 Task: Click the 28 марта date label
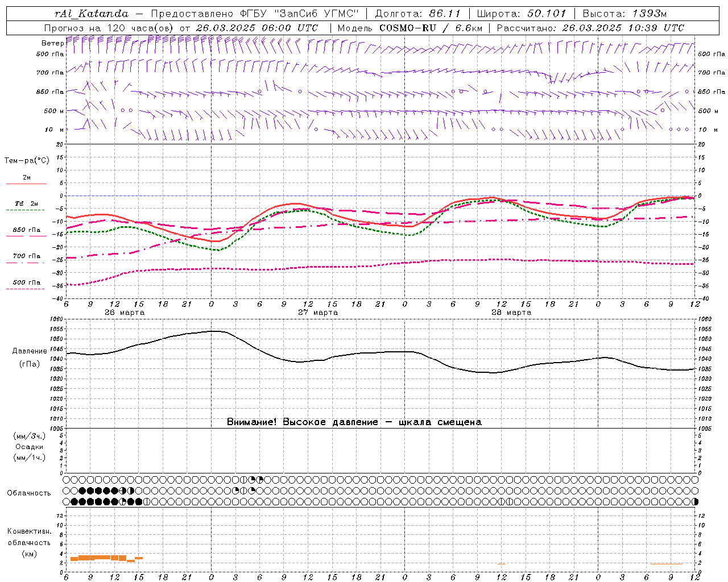(x=511, y=313)
